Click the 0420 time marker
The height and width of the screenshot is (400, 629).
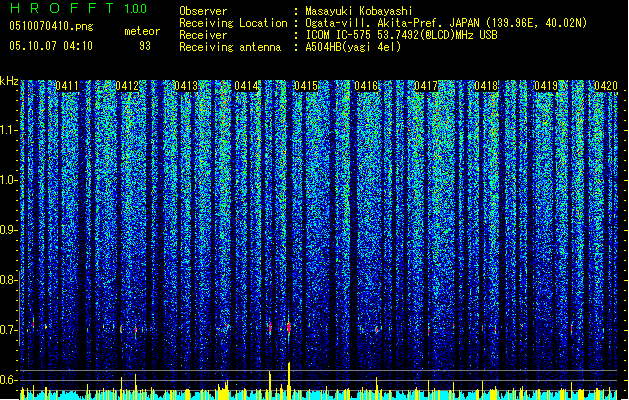pyautogui.click(x=606, y=86)
